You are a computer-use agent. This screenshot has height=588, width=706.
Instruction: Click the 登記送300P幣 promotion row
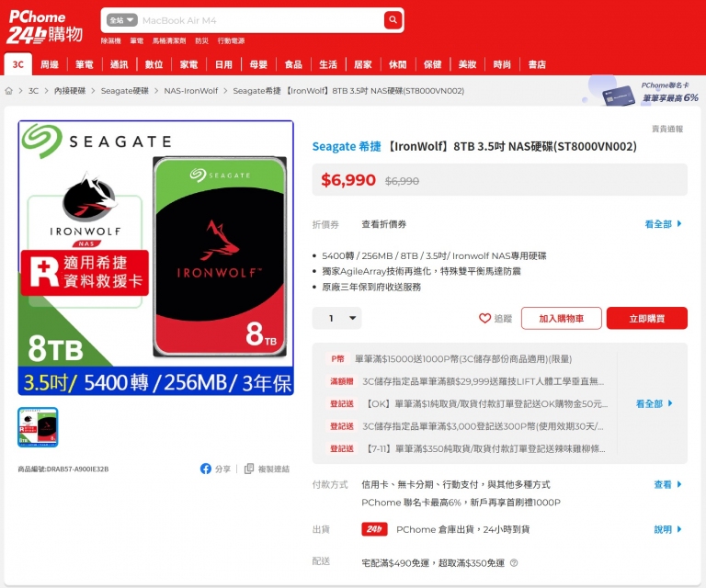pyautogui.click(x=466, y=426)
